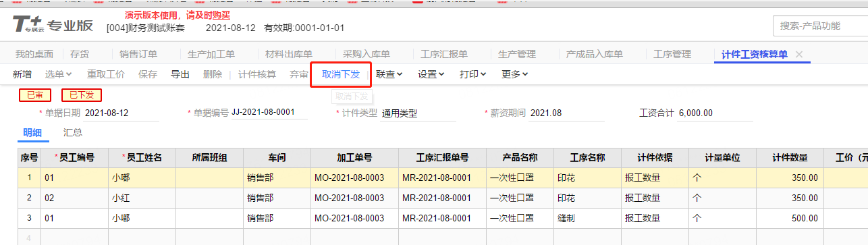This screenshot has height=245, width=868.
Task: Switch to 销售订单 tab
Action: click(138, 54)
